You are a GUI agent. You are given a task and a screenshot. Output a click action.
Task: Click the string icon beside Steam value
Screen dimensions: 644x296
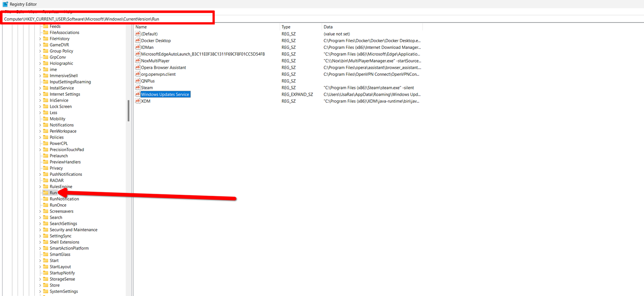coord(137,87)
